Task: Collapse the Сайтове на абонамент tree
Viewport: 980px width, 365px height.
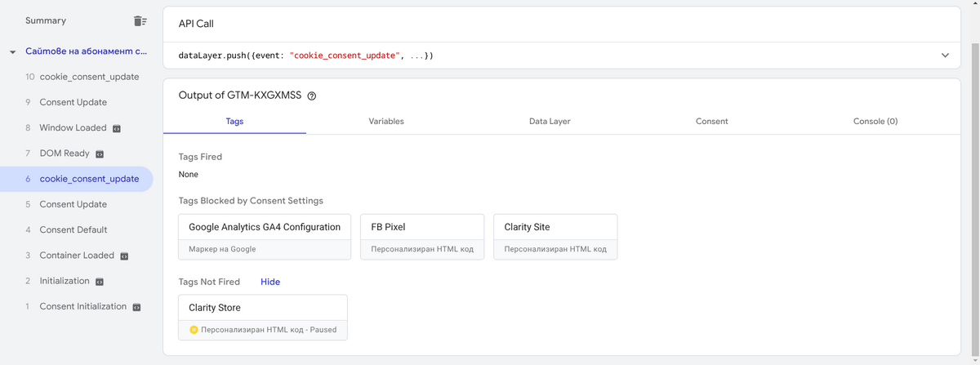Action: point(12,51)
